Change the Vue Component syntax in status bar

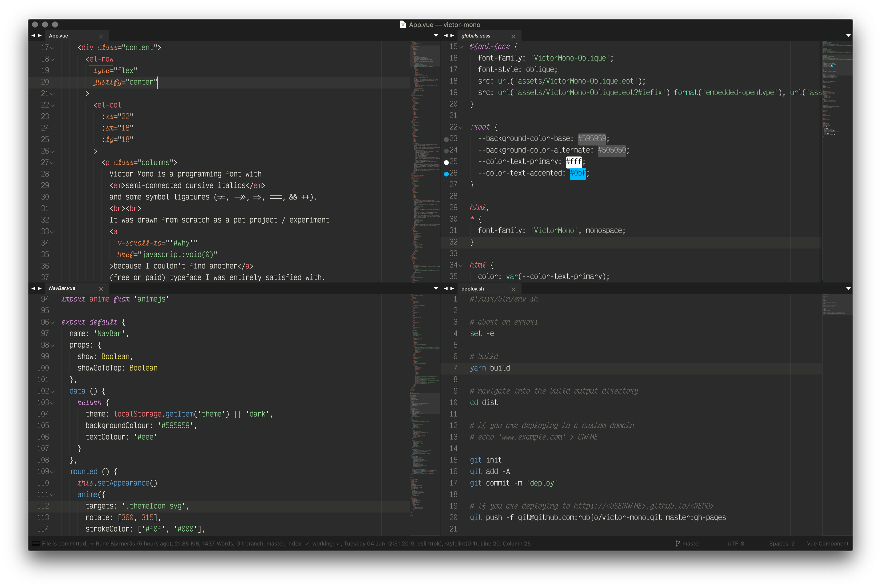click(x=827, y=544)
